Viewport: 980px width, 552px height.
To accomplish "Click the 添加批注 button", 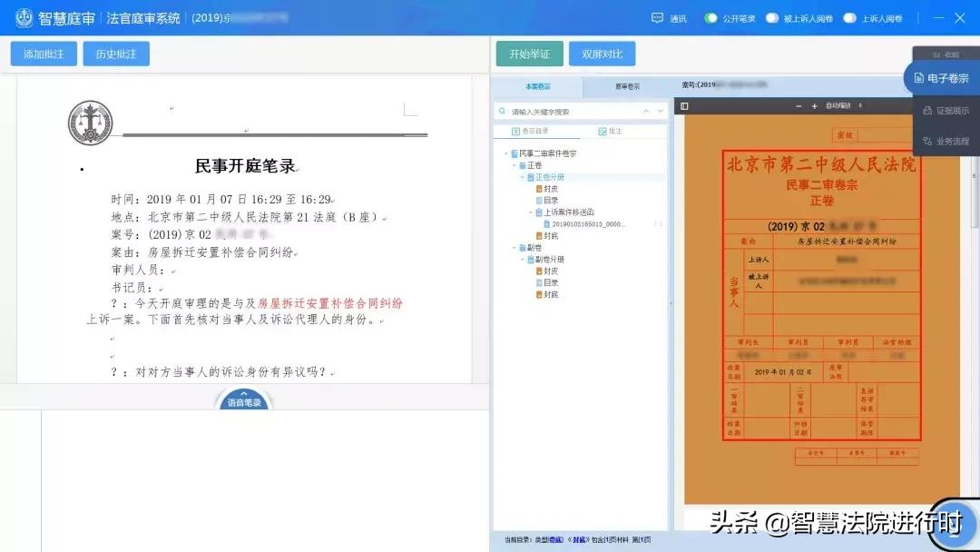I will click(x=44, y=54).
